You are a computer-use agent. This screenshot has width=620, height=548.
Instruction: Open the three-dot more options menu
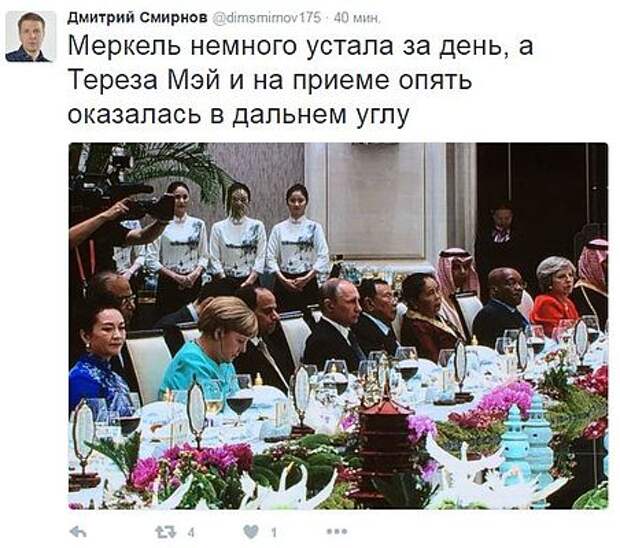point(337,532)
